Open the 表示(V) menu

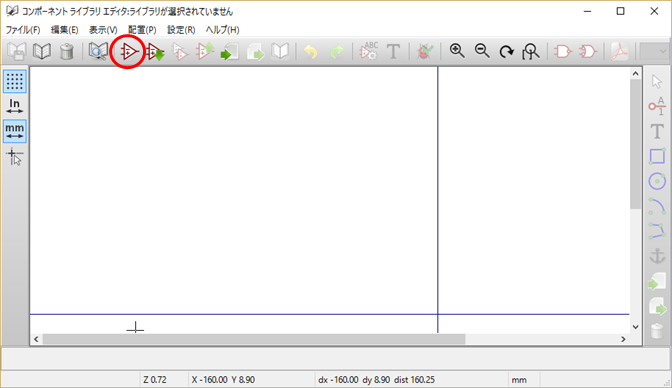tap(103, 30)
